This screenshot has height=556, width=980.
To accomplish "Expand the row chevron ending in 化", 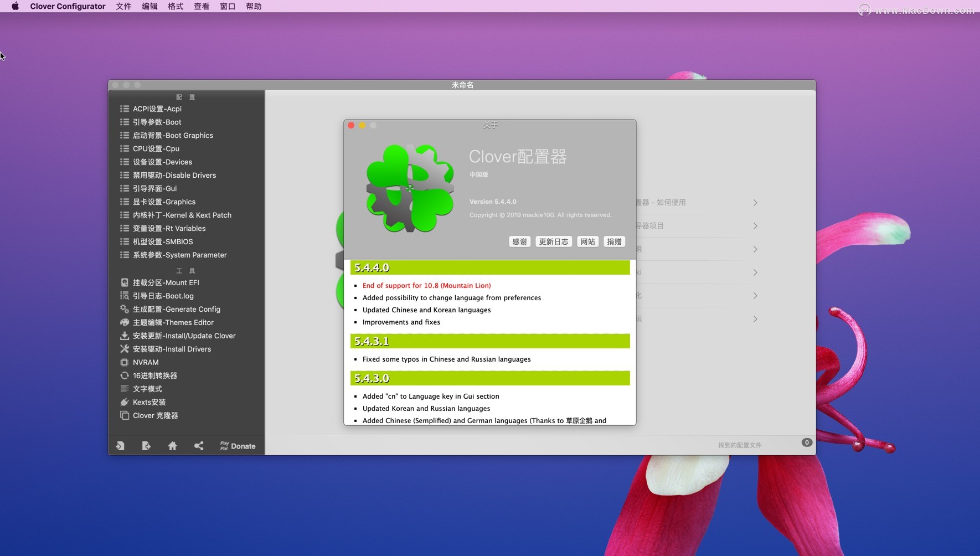I will click(755, 296).
